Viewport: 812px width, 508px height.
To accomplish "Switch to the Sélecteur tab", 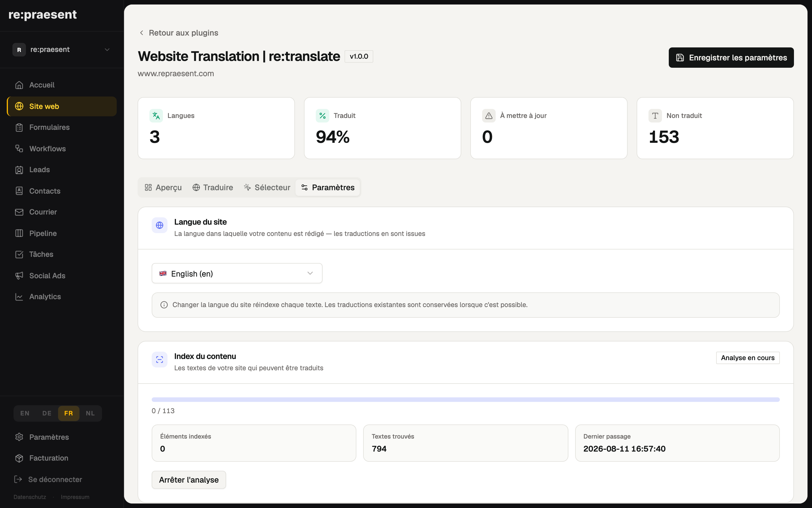I will [267, 187].
